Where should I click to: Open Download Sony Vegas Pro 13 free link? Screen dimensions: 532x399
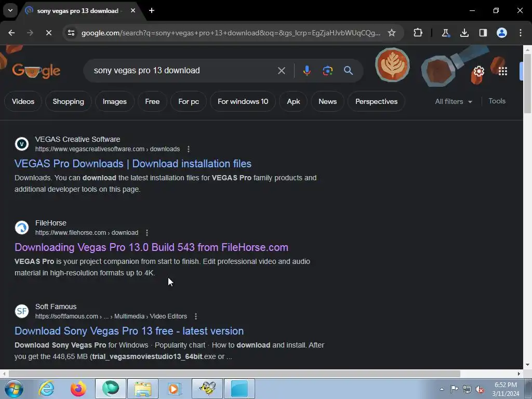coord(129,331)
